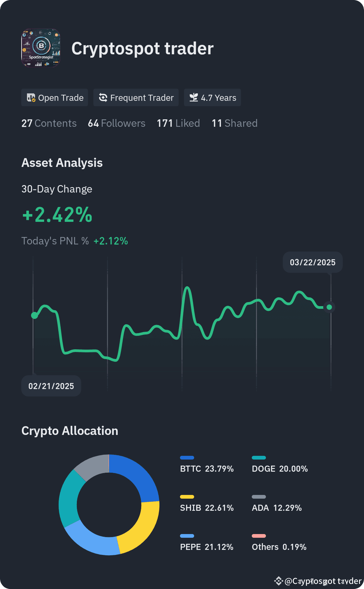364x589 pixels.
Task: Select the Others pink legend marker
Action: click(x=259, y=536)
